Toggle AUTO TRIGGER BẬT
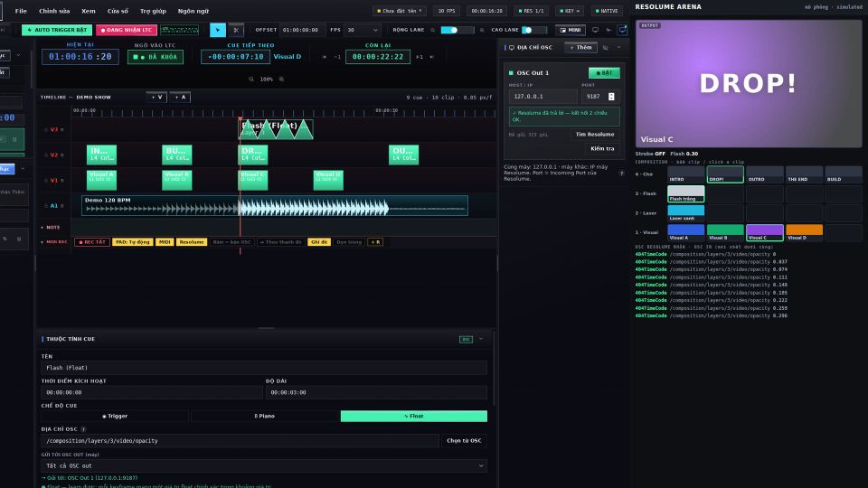Viewport: 868px width, 488px height. (57, 30)
